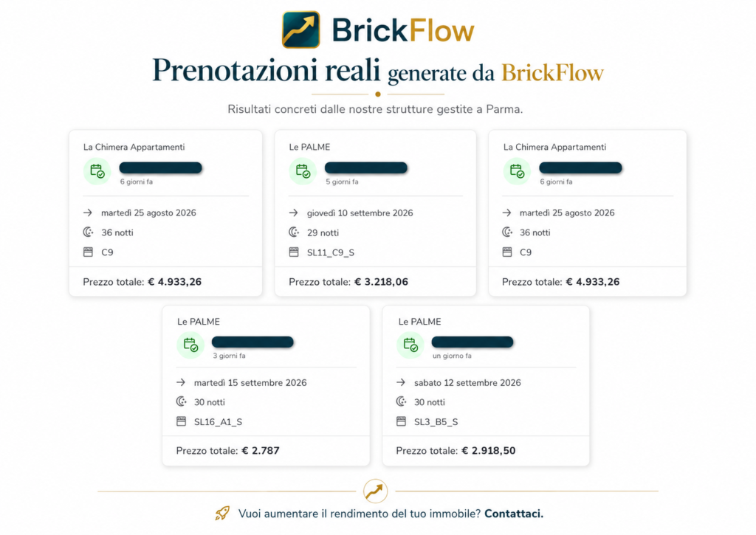The image size is (756, 535).
Task: Click the moon icon beside 29 notti
Action: click(294, 232)
